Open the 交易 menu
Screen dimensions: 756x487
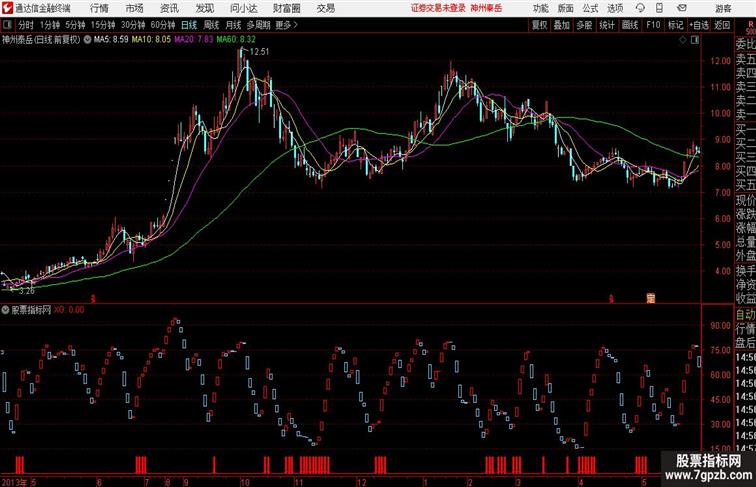[x=325, y=8]
